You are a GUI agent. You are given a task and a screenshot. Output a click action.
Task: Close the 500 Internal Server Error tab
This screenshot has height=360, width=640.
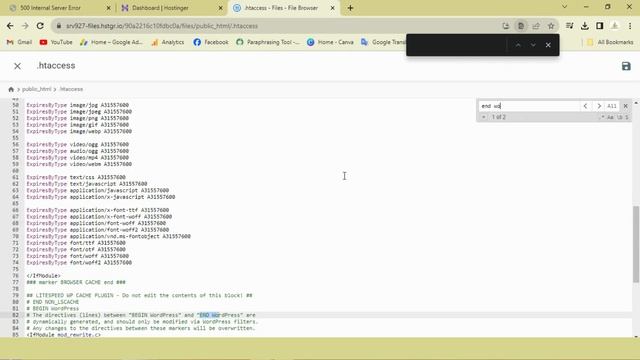pyautogui.click(x=108, y=8)
